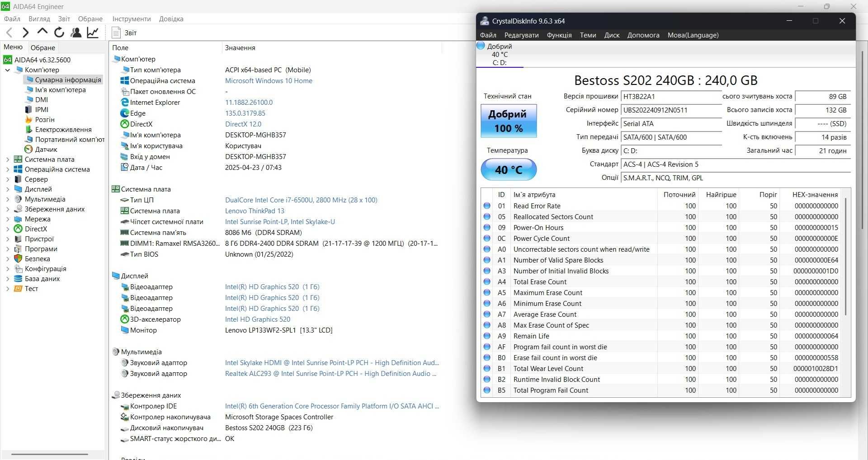Screen dimensions: 868x460
Task: Open AIDA64 Довідка menu
Action: click(171, 19)
